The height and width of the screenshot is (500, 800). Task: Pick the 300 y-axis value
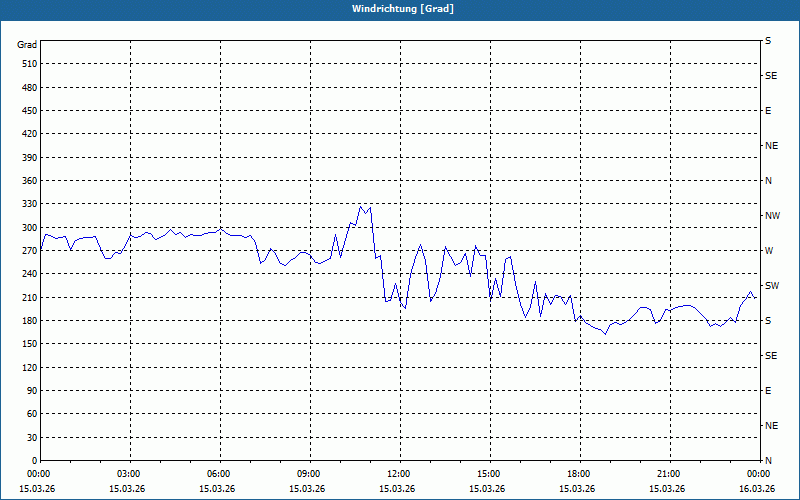(x=30, y=228)
